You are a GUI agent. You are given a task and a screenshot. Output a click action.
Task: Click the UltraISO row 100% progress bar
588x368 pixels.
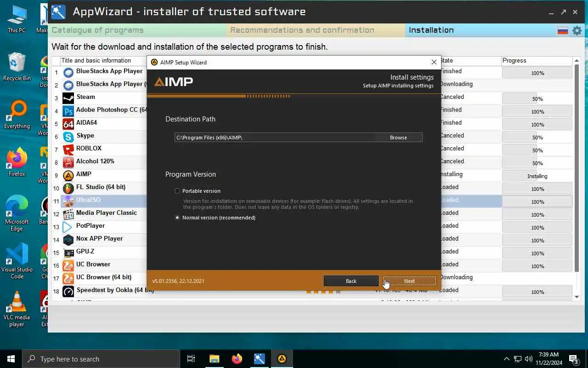537,201
